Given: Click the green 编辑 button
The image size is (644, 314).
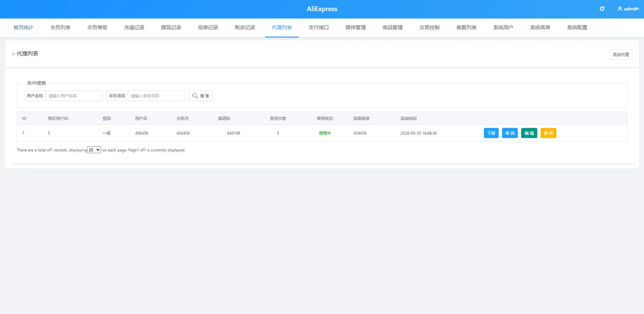Looking at the screenshot, I should click(529, 133).
